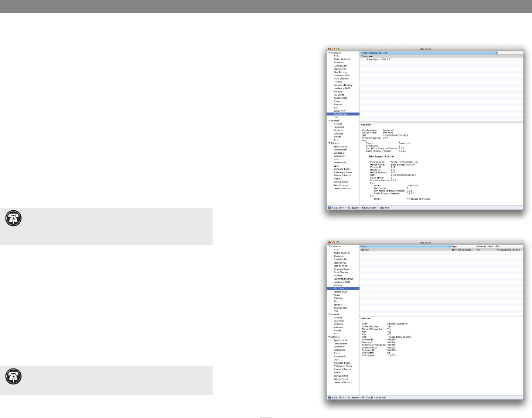Viewport: 532px width, 418px height.
Task: Open Modems in the PCI Cards window sidebar
Action: tap(338, 324)
